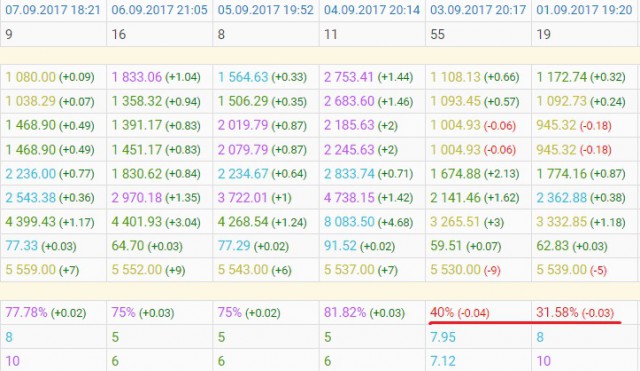
Task: Click the value 77.33 (+0.03)
Action: tap(41, 246)
